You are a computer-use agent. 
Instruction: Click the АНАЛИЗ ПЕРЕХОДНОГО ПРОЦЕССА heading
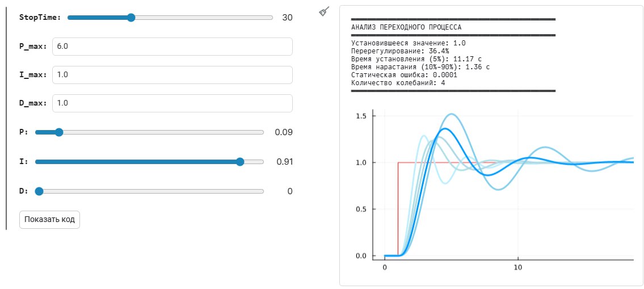click(x=406, y=28)
